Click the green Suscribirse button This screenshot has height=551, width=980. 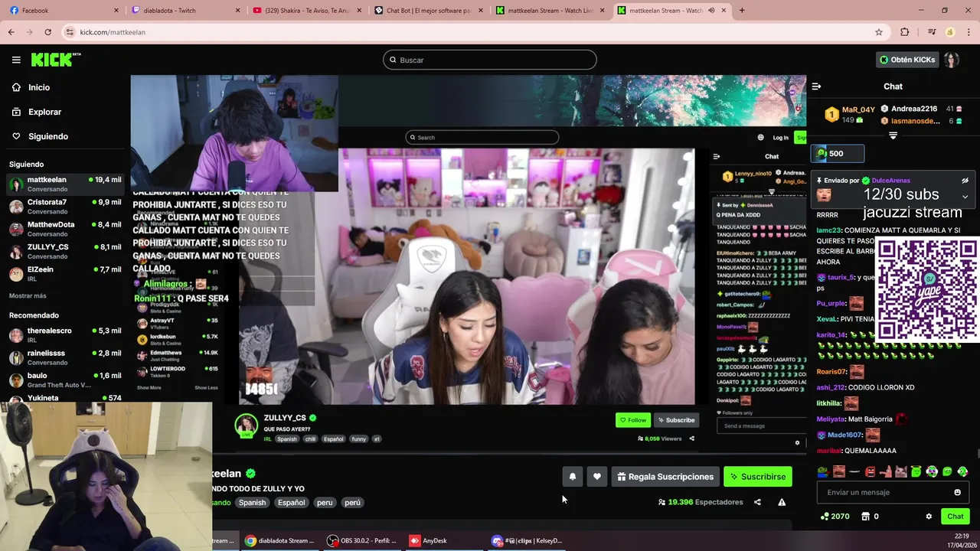pyautogui.click(x=757, y=476)
